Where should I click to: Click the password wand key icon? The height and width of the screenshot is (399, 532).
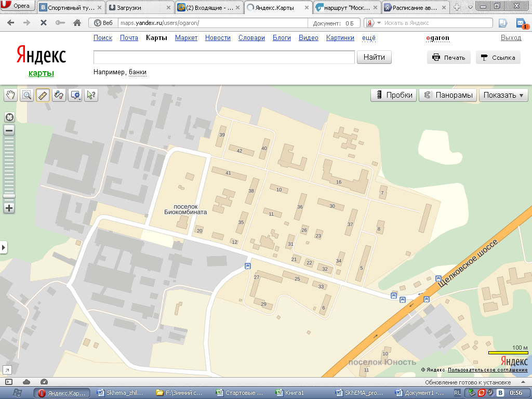(60, 23)
